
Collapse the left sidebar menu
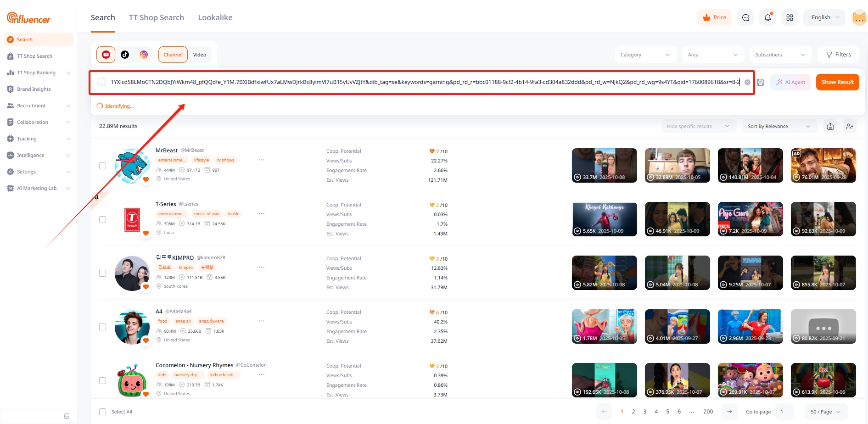pyautogui.click(x=67, y=416)
